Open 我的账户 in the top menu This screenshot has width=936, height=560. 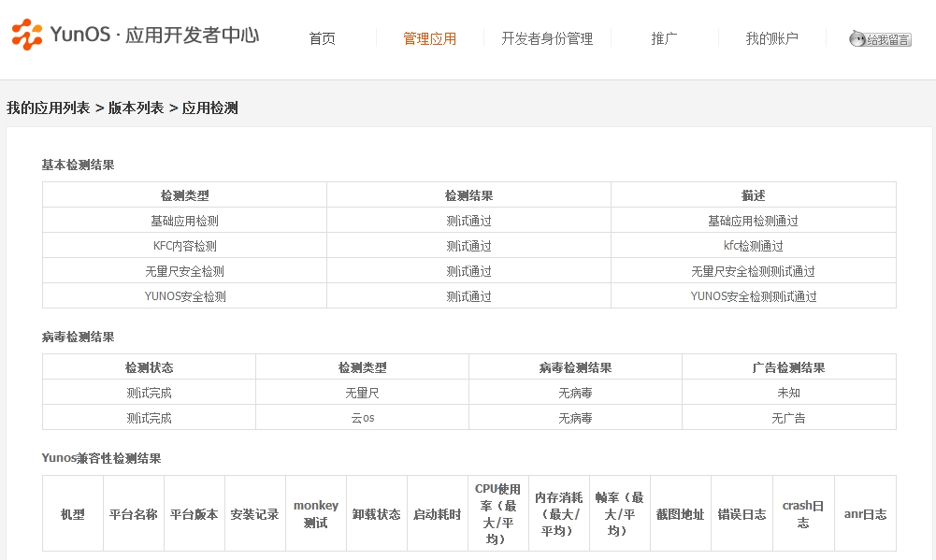(x=771, y=38)
